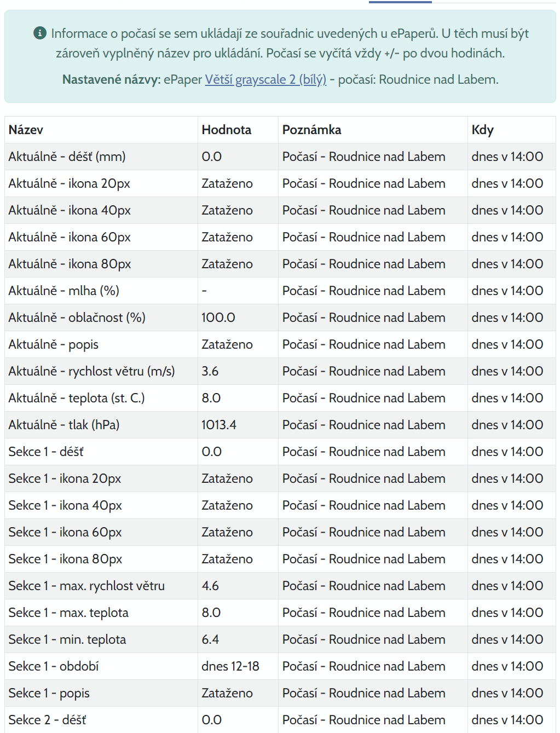This screenshot has height=733, width=560.
Task: Select the 'Sekce 1 - max. rychlost větru' row name
Action: [x=86, y=586]
